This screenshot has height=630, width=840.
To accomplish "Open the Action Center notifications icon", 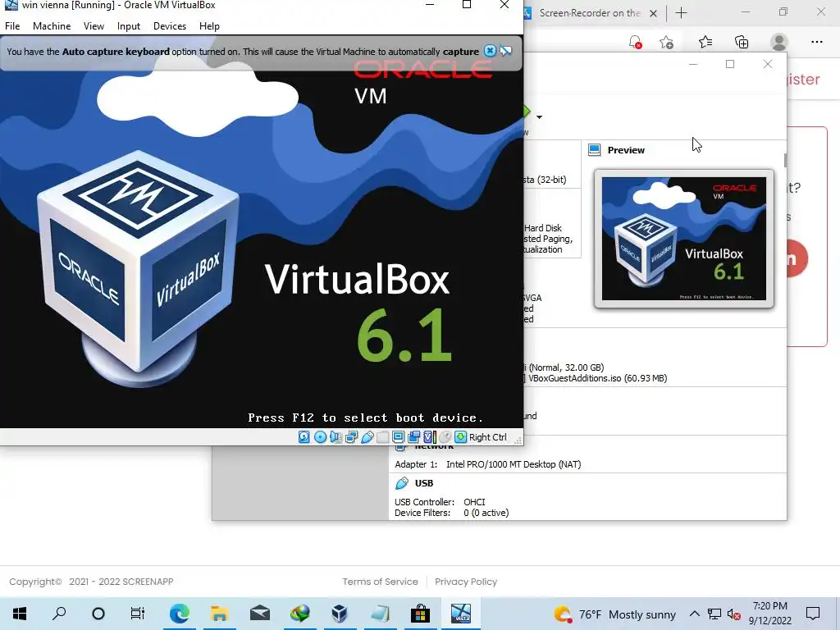I will [813, 614].
